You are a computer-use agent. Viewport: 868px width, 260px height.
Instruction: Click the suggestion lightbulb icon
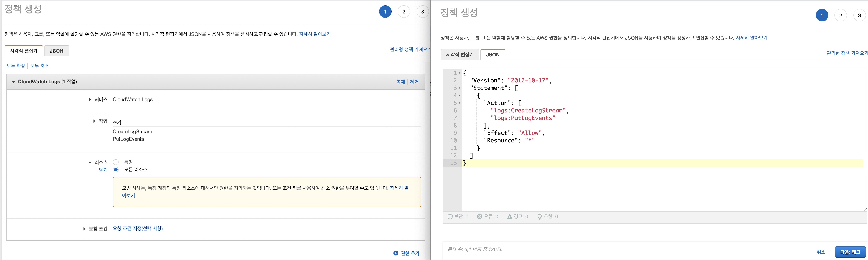[x=539, y=217]
